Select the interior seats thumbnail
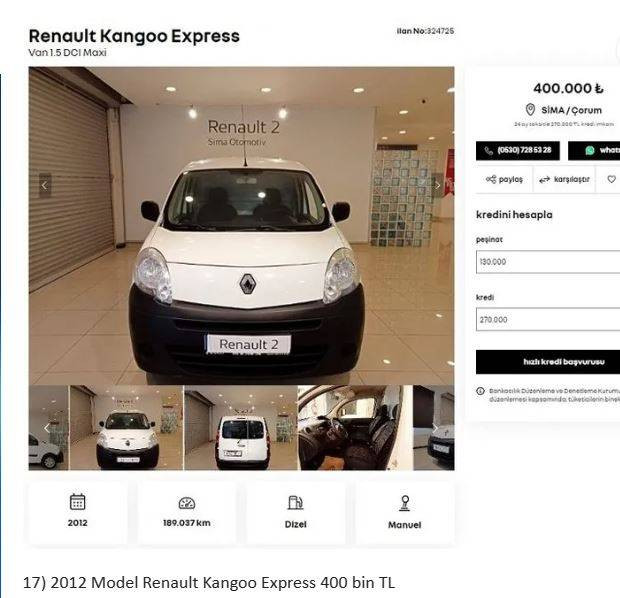Viewport: 620px width, 598px height. (355, 428)
